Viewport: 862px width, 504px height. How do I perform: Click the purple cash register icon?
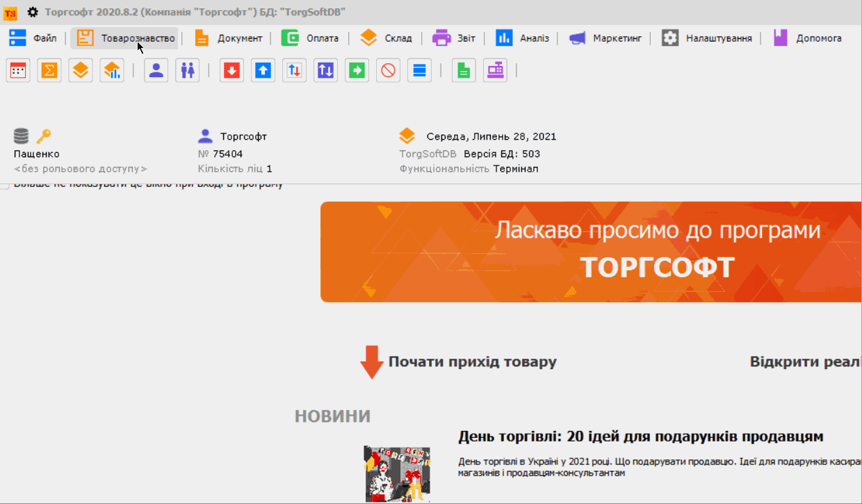[x=495, y=71]
